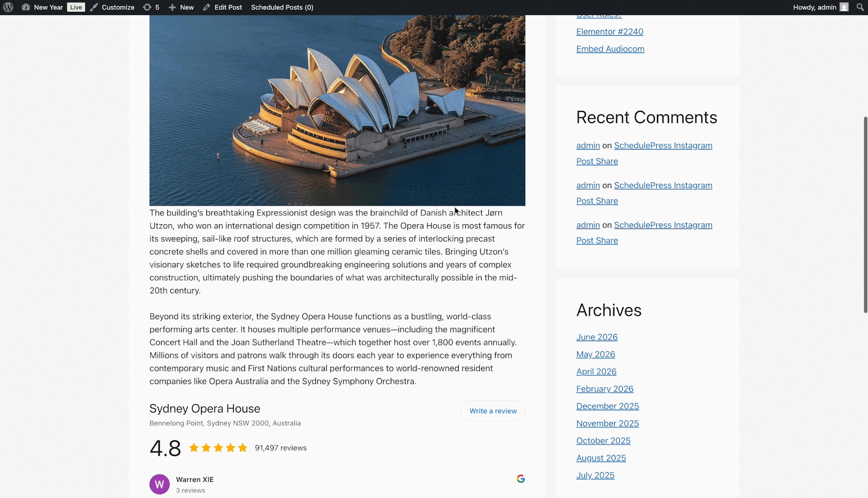The image size is (868, 498).
Task: Open the August 2025 archive
Action: [601, 458]
